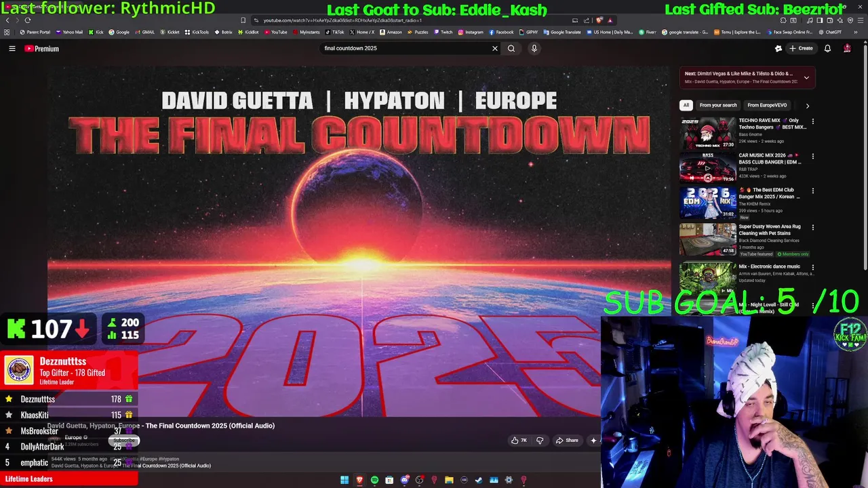Open the Ask sparkle button beside Share

point(594,441)
